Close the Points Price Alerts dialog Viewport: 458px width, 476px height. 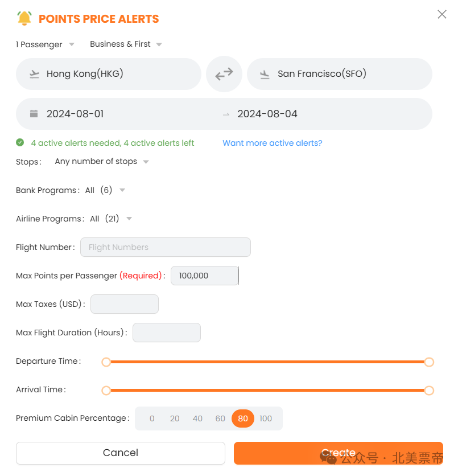442,14
